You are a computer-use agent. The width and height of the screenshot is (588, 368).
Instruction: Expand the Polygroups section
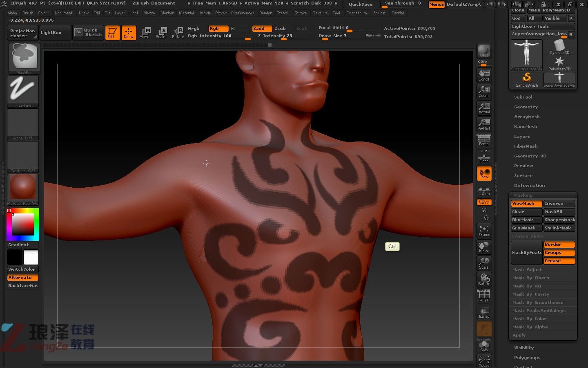pos(527,358)
